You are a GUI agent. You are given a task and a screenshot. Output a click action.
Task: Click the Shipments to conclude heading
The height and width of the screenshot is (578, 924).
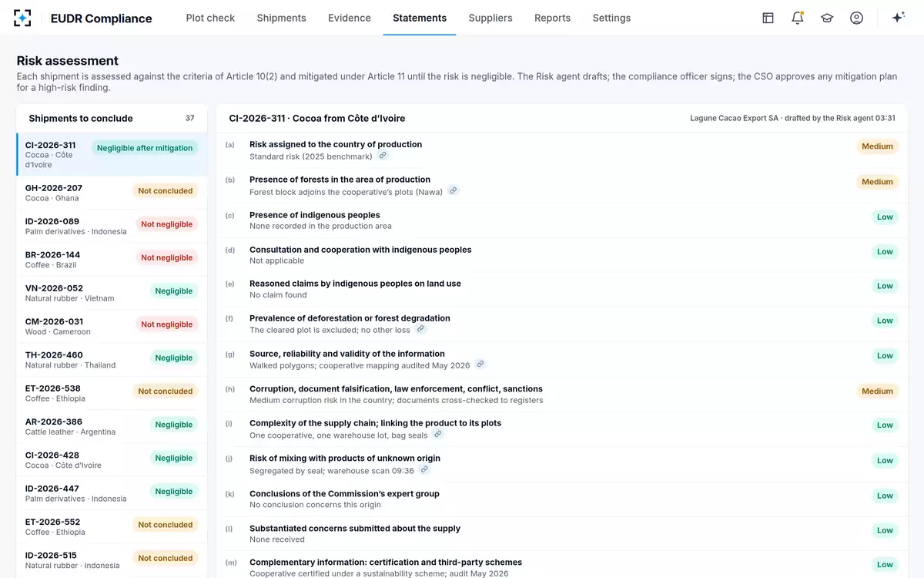pos(81,119)
